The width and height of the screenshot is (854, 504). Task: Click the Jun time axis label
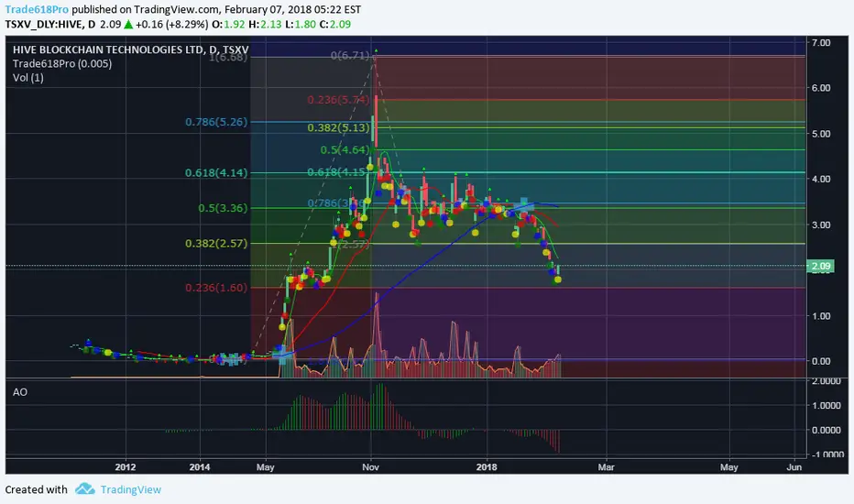click(x=794, y=467)
